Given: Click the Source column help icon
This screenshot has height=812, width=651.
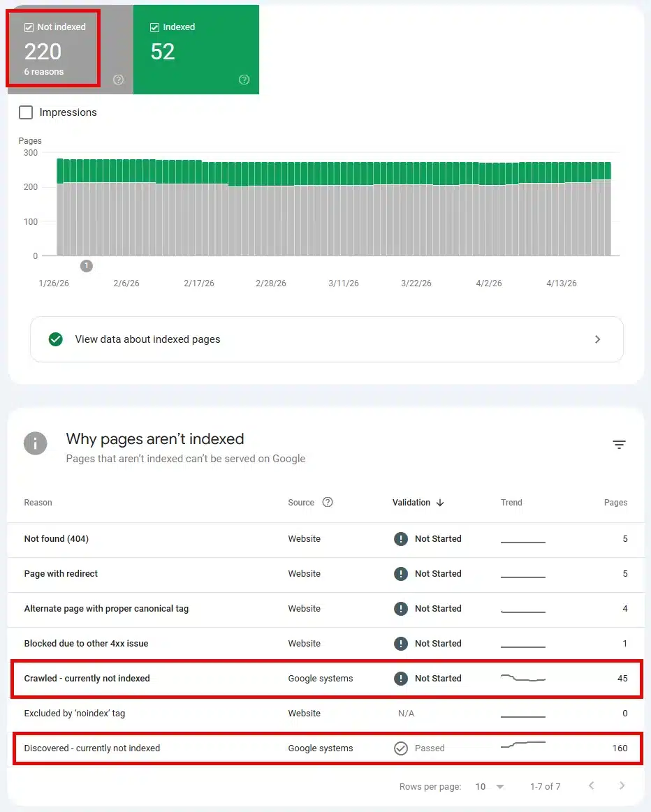Looking at the screenshot, I should [x=328, y=502].
